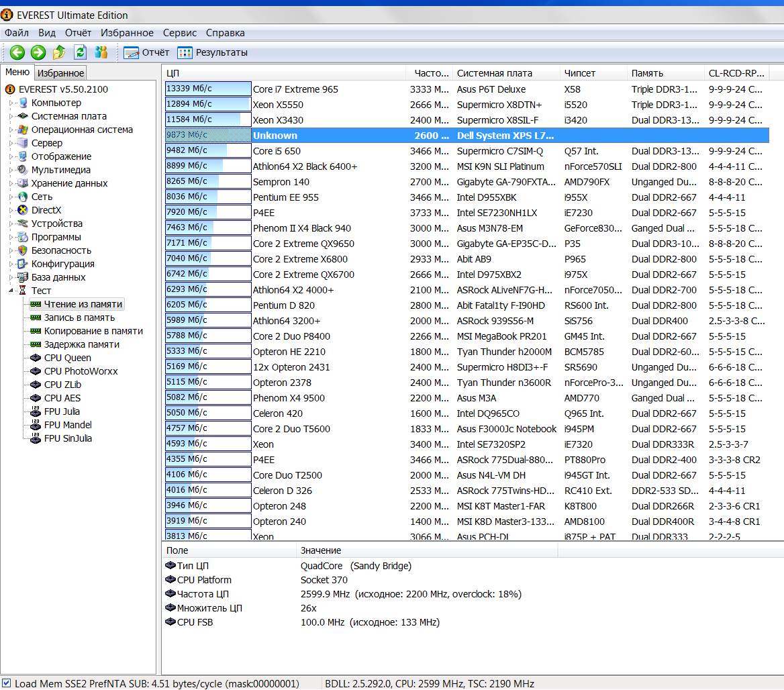
Task: Select Запись в память test item
Action: click(x=79, y=317)
